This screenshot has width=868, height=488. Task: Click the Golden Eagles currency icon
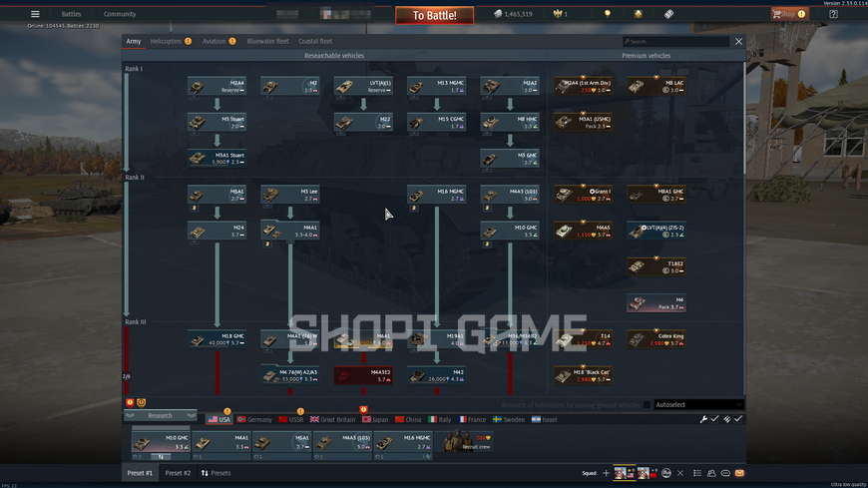coord(558,14)
